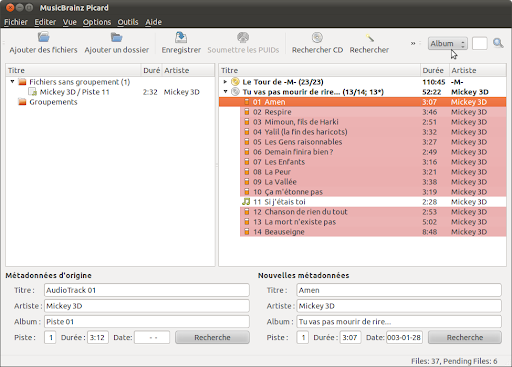Viewport: 512px width, 367px height.
Task: Click the original Album field Piste 01
Action: click(147, 321)
